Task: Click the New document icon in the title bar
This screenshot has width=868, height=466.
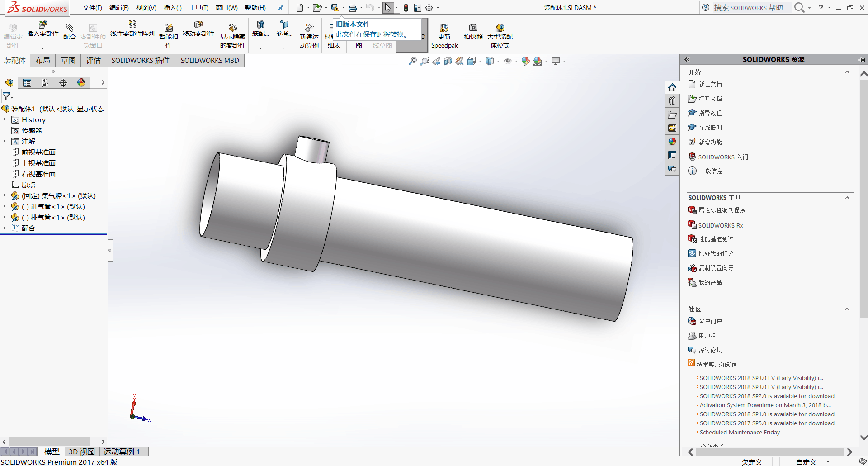Action: 300,8
